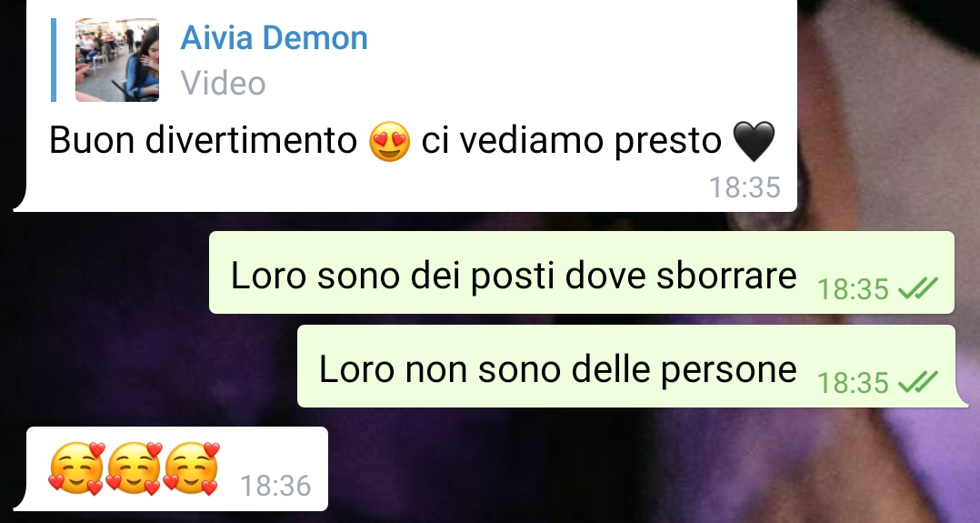Open the quoted video thumbnail
This screenshot has height=523, width=980.
pyautogui.click(x=117, y=60)
